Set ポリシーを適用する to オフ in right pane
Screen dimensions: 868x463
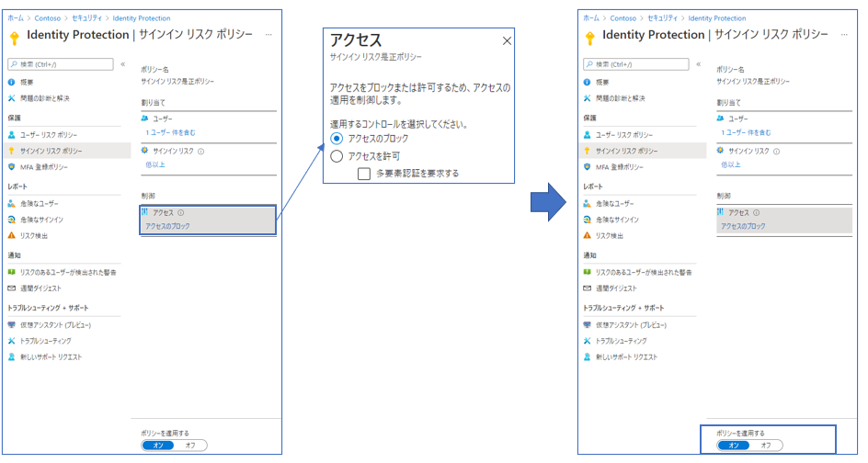766,446
